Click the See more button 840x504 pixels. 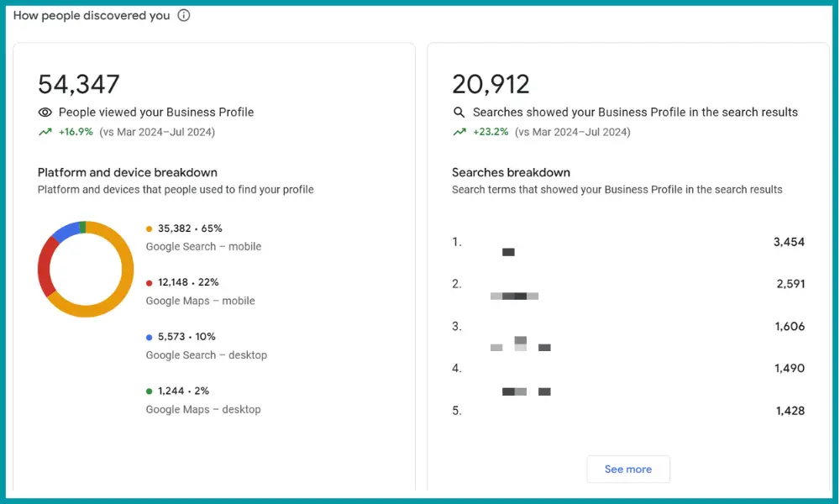(x=627, y=469)
